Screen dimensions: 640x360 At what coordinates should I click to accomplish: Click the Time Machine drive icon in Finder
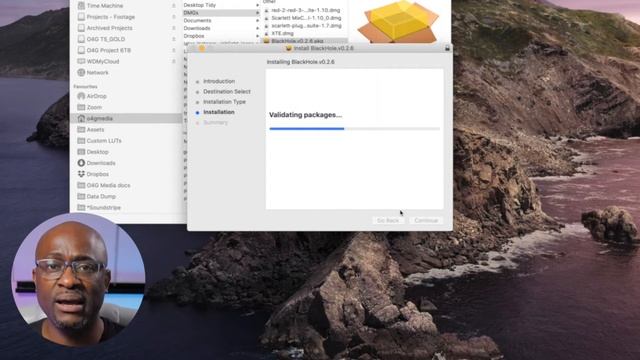(81, 6)
